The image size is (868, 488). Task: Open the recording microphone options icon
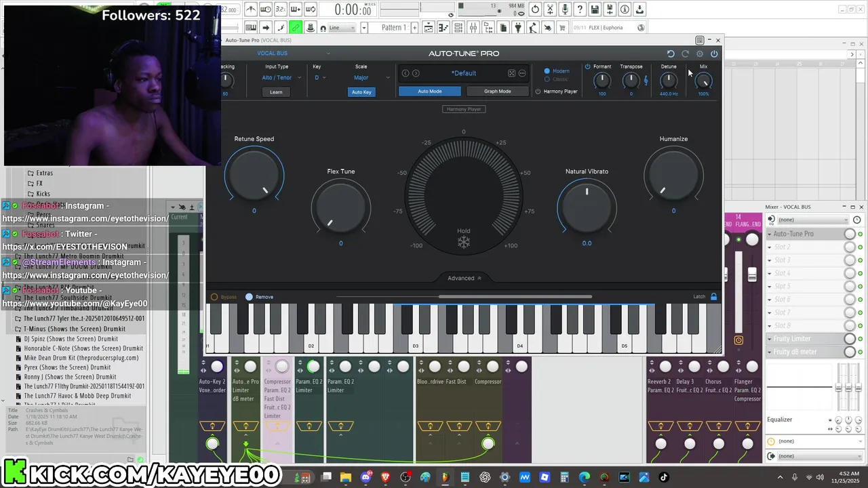565,9
